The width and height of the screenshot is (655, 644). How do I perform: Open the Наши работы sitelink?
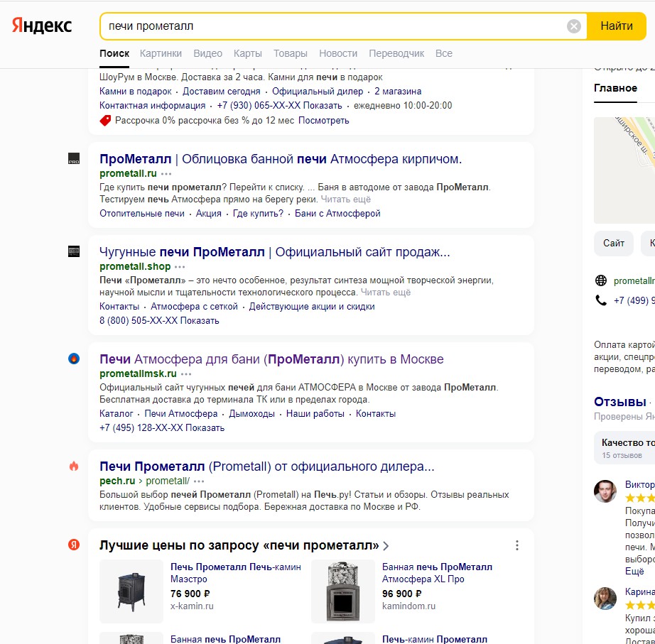click(315, 414)
